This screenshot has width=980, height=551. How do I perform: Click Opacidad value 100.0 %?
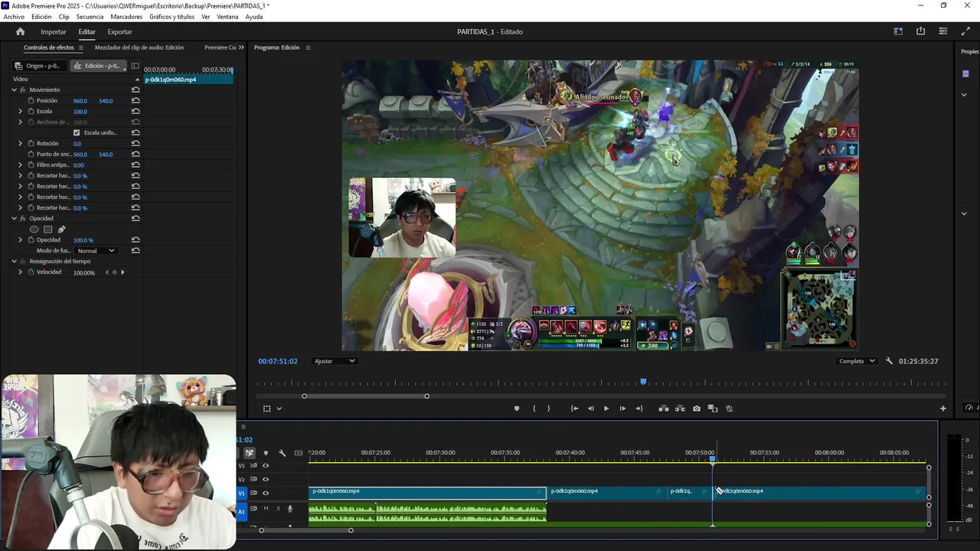coord(83,240)
